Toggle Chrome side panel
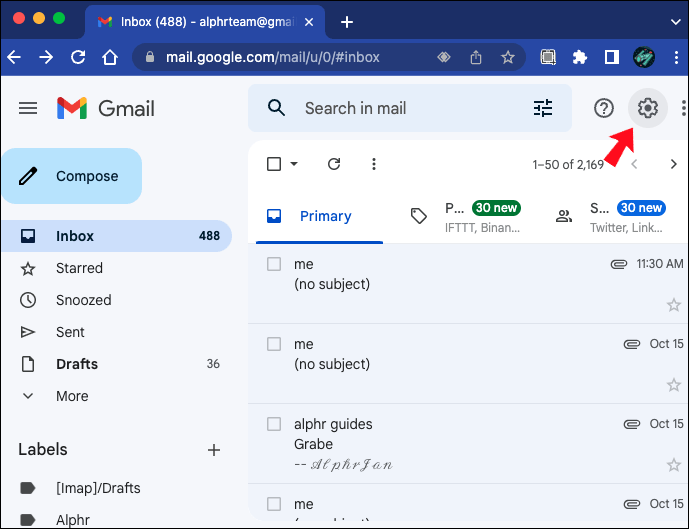Image resolution: width=689 pixels, height=529 pixels. [x=612, y=57]
